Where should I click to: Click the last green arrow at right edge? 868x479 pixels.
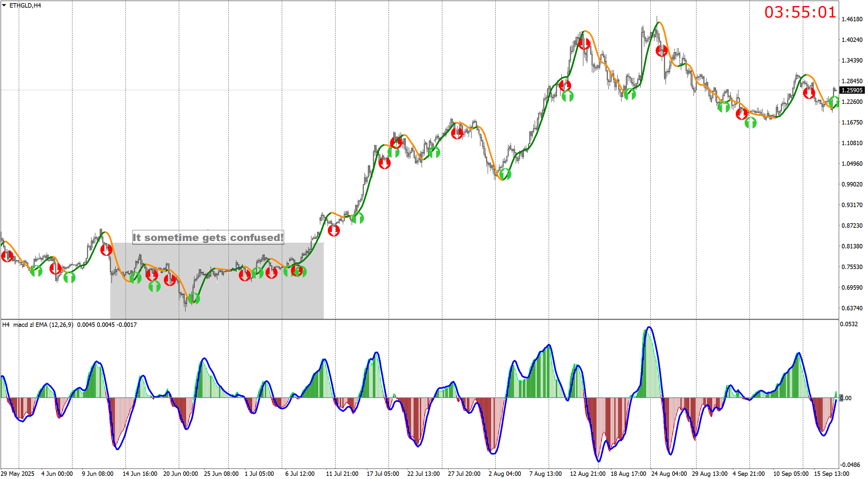(x=834, y=101)
